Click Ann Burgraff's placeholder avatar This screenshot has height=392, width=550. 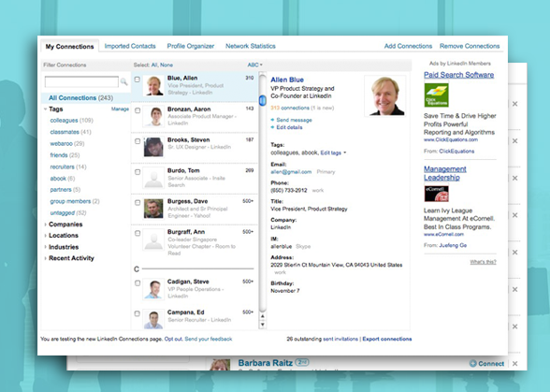[153, 240]
